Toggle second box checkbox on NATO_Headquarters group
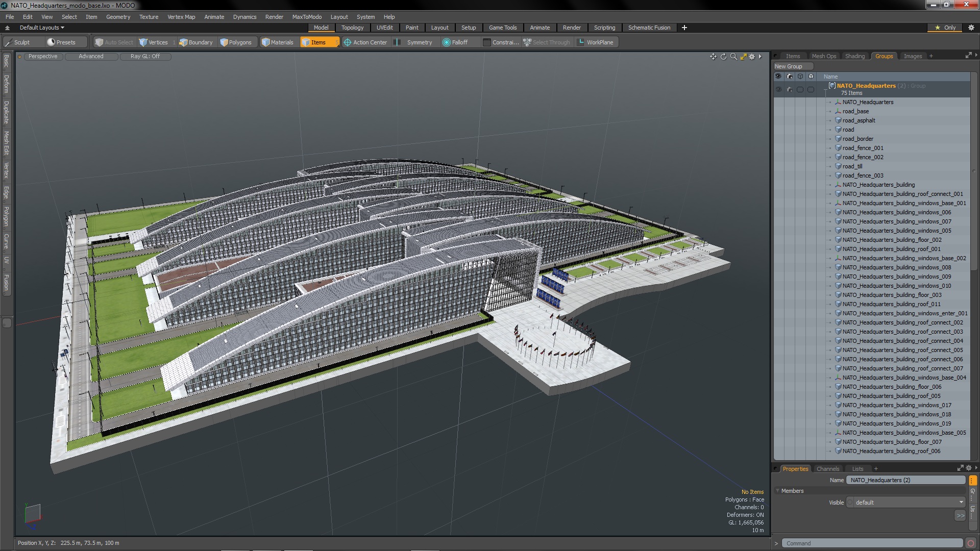The width and height of the screenshot is (980, 551). point(811,89)
